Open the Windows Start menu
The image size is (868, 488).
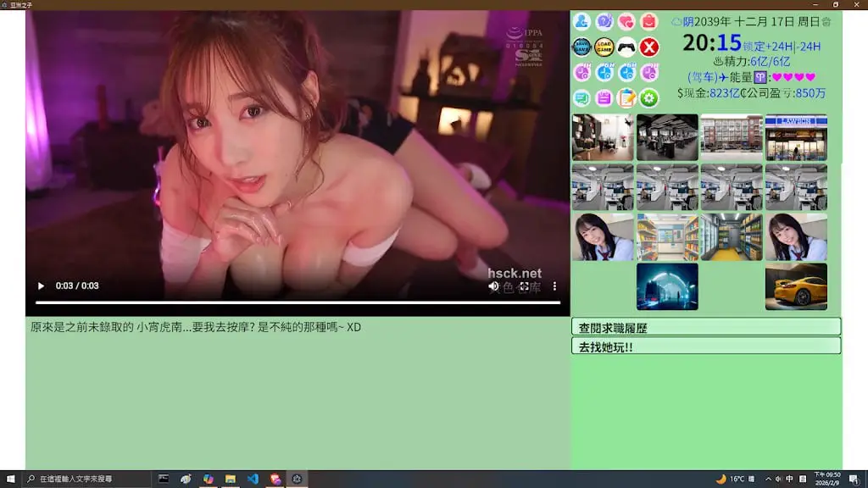[x=10, y=479]
